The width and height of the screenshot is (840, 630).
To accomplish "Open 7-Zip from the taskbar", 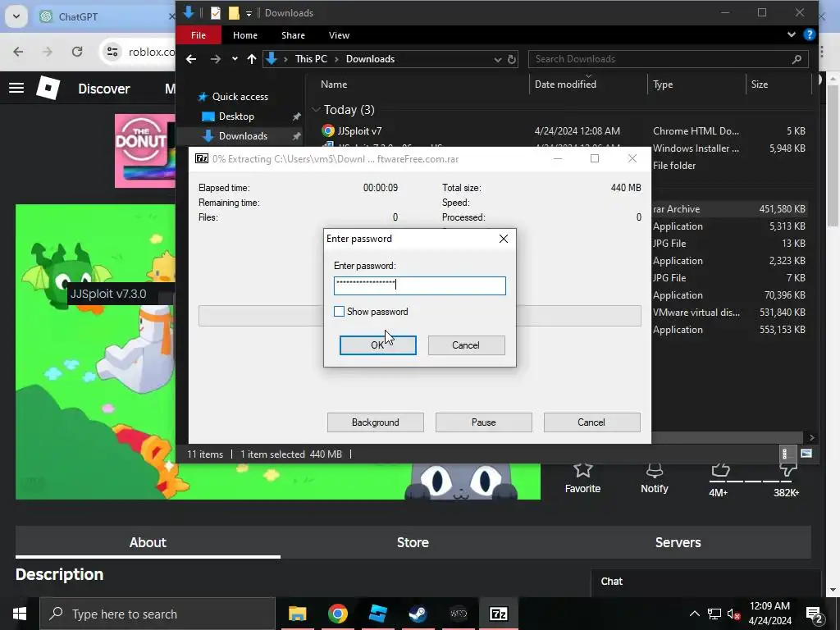I will click(498, 614).
